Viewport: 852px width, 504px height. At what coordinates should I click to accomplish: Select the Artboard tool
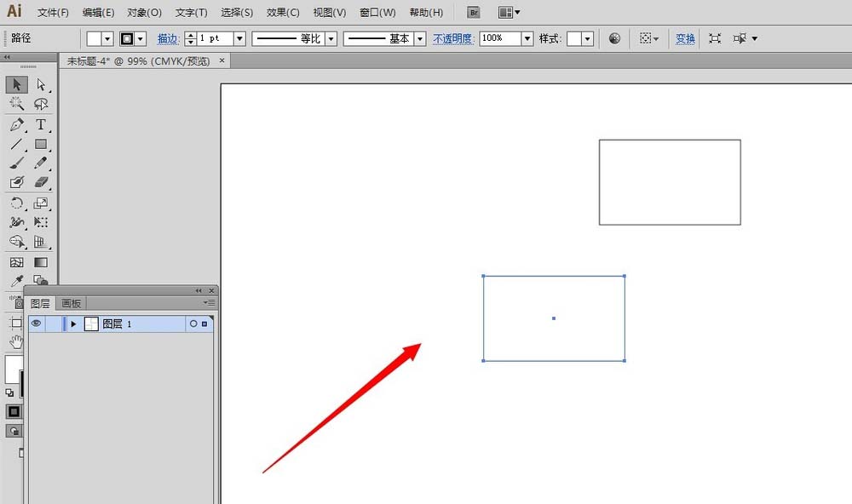click(x=15, y=324)
